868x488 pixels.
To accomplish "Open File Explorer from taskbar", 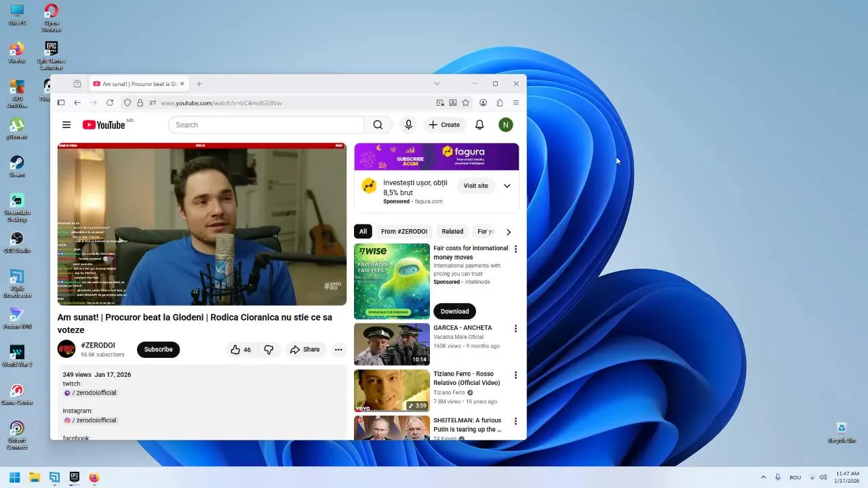I will coord(35,477).
